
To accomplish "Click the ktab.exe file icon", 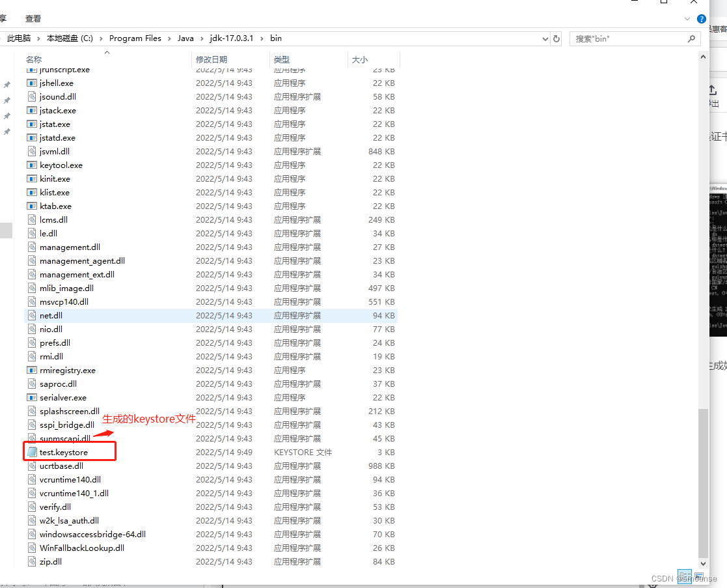I will pos(31,206).
